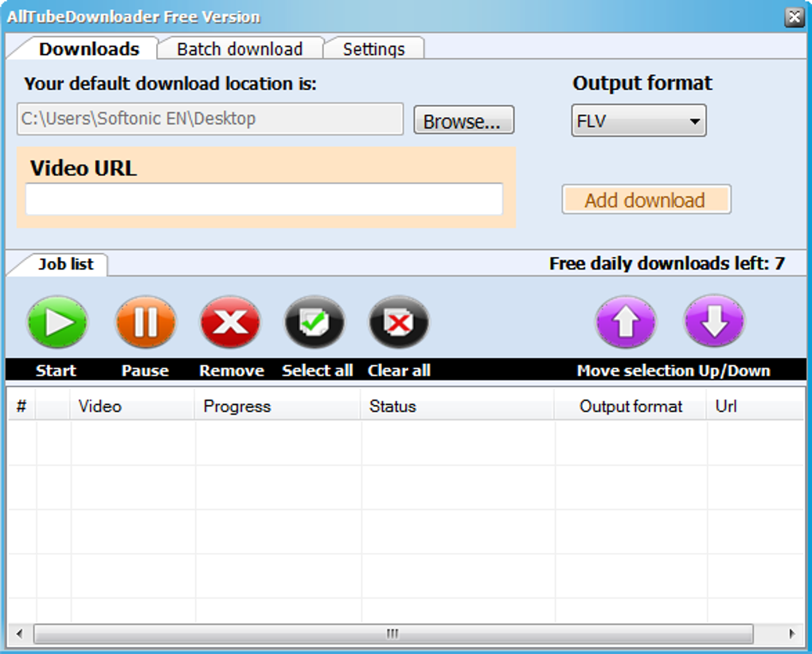Move selection down with purple arrow
Image resolution: width=812 pixels, height=654 pixels.
[714, 321]
